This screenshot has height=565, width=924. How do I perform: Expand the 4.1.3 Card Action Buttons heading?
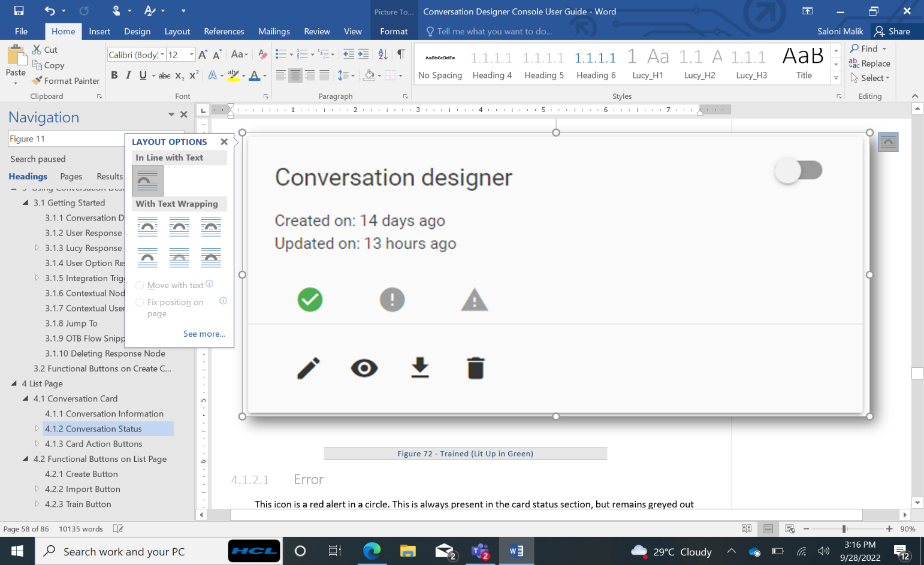[x=37, y=444]
